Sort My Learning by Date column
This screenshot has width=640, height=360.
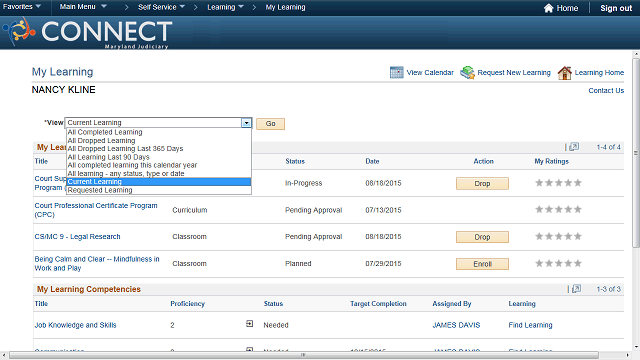[372, 161]
